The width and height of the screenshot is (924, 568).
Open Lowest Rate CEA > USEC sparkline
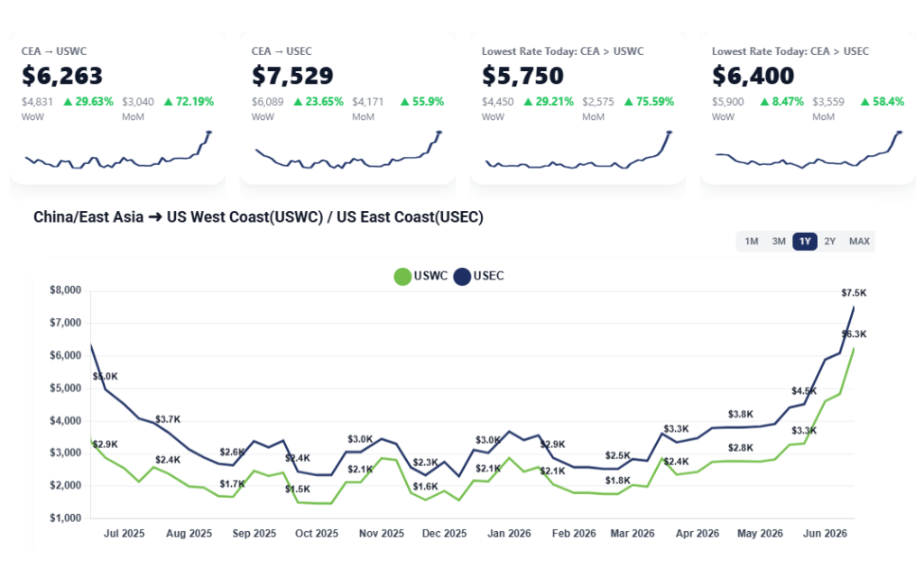[808, 151]
